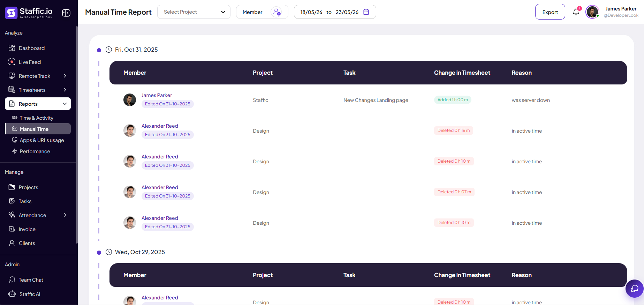Click the Team Chat bubble icon

(12, 280)
